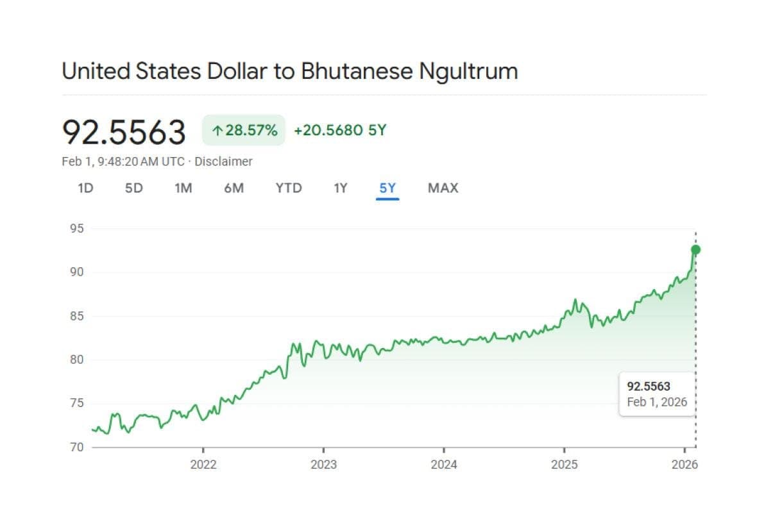Select the 1M chart view
This screenshot has width=757, height=532.
pyautogui.click(x=184, y=188)
